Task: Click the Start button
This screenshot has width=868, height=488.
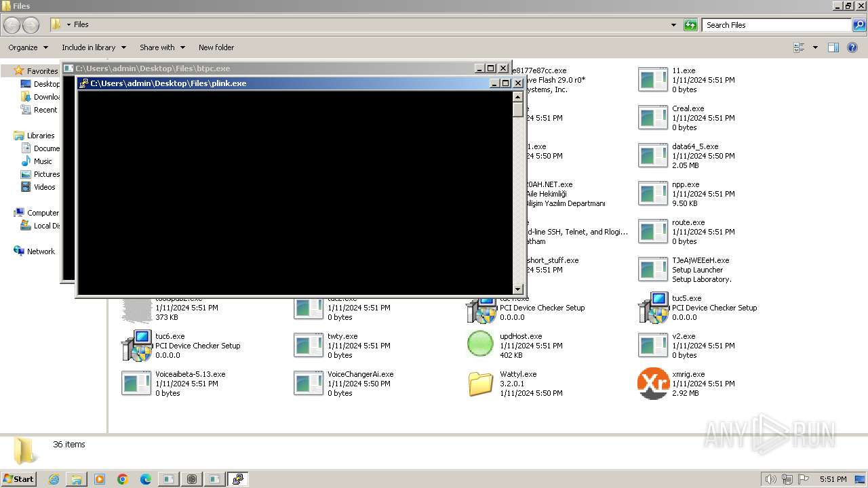Action: click(x=18, y=479)
